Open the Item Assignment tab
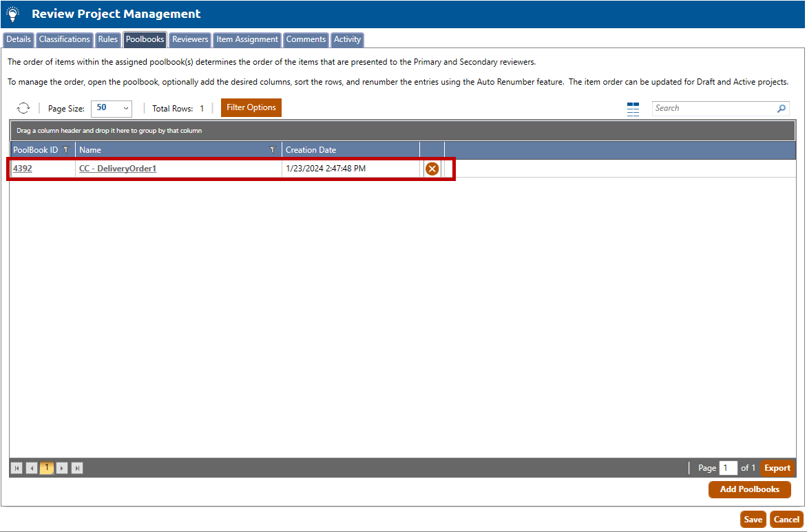 point(247,39)
